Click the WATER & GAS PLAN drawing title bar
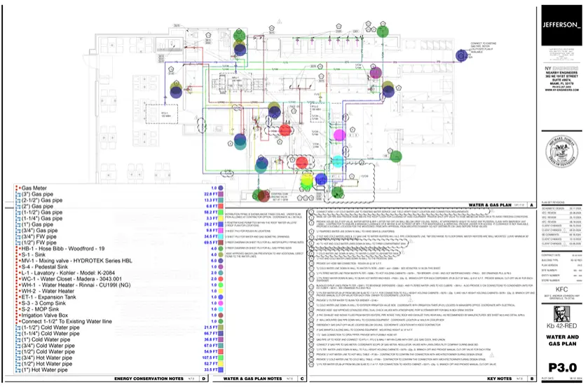Screen dimensions: 588x387 [x=490, y=205]
